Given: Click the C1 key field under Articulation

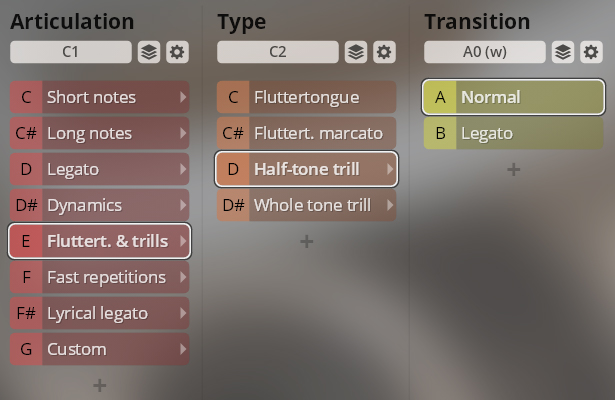Looking at the screenshot, I should pyautogui.click(x=70, y=52).
